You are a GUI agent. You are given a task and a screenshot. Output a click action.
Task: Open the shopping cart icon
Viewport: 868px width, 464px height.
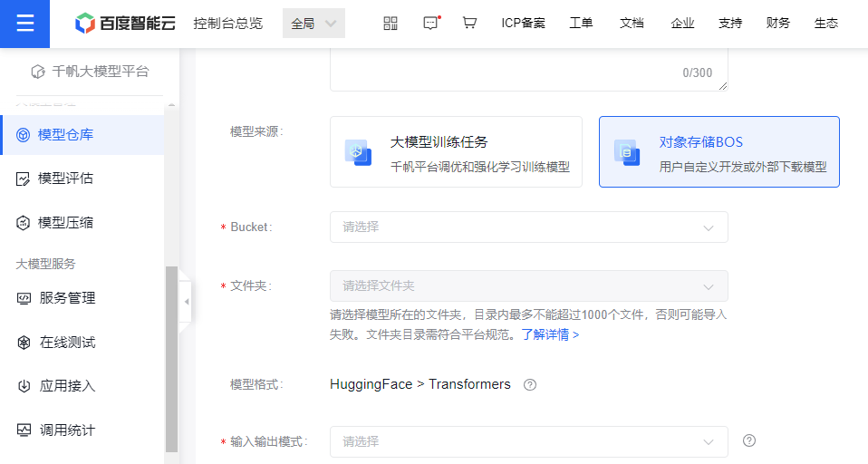pos(469,24)
